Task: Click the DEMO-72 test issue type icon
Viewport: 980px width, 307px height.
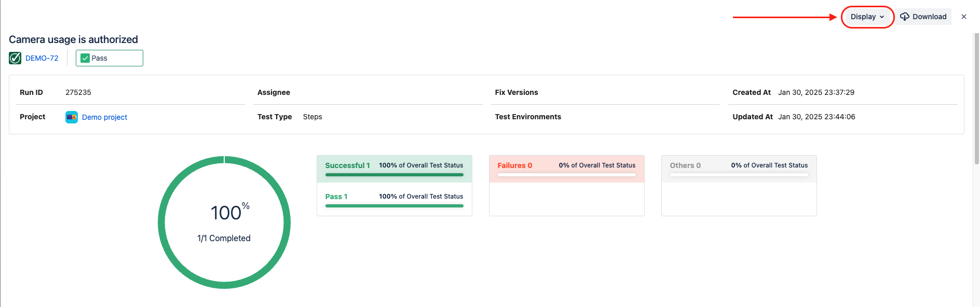Action: point(15,58)
